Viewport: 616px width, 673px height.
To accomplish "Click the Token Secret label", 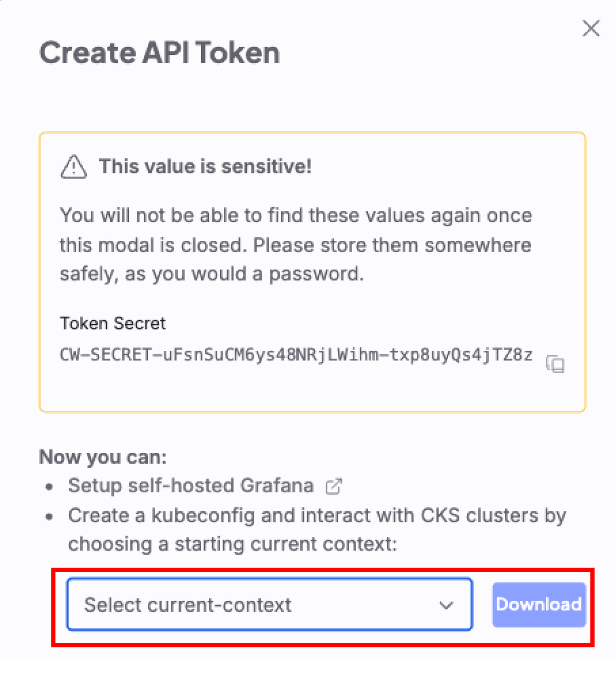I will click(x=112, y=323).
